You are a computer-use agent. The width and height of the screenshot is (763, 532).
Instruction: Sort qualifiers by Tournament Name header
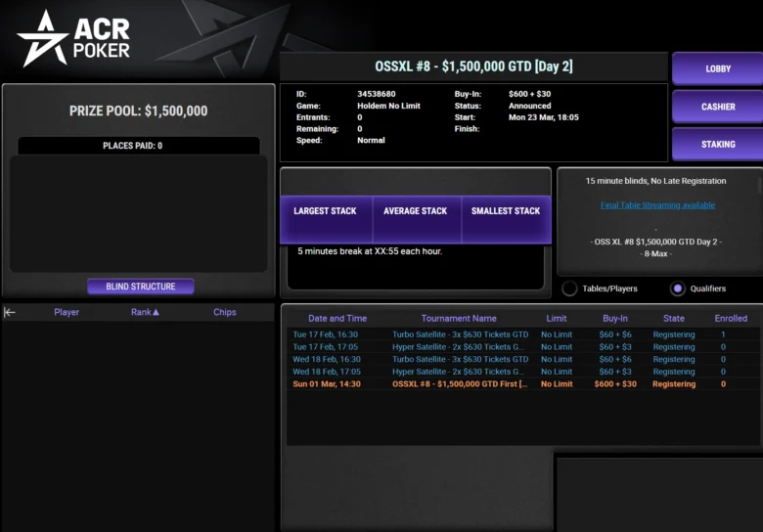coord(459,319)
